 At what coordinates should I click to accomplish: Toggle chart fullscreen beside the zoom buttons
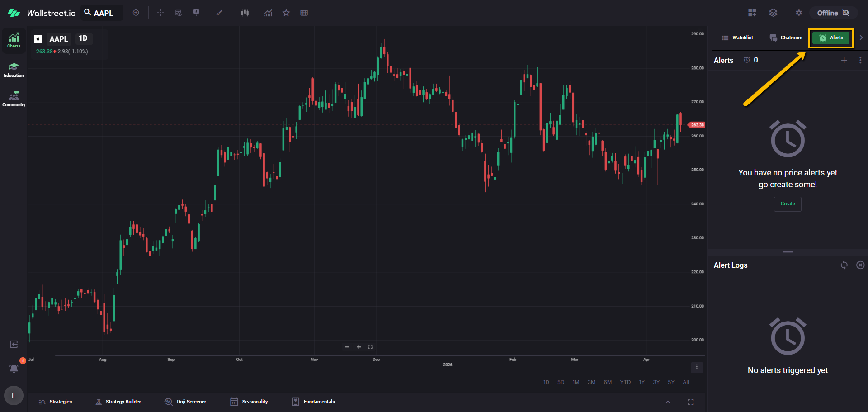[x=370, y=347]
